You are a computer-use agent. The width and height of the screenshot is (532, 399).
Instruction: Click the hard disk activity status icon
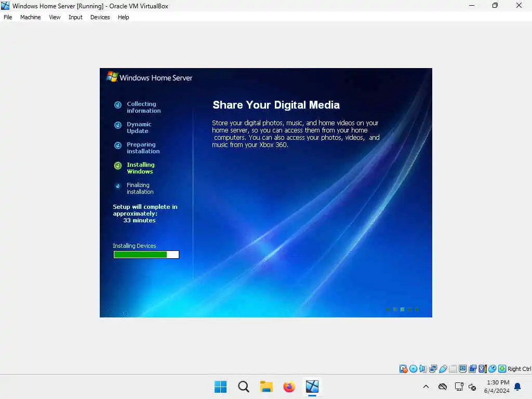(403, 368)
